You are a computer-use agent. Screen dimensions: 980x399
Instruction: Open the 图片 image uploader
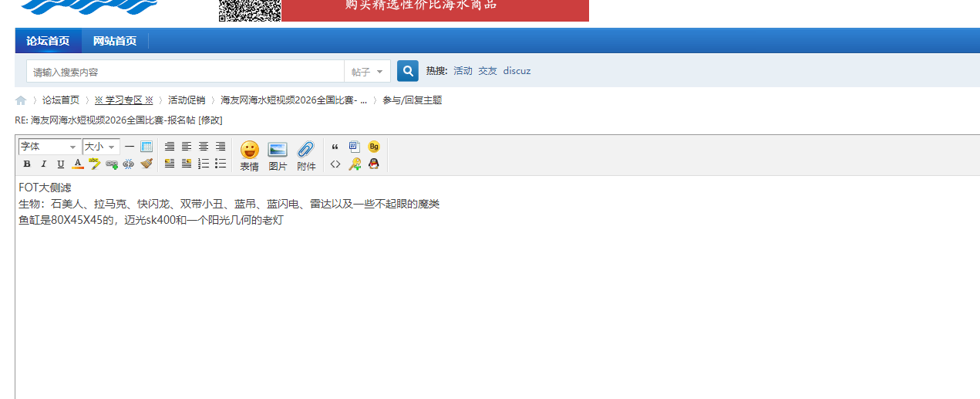tap(278, 156)
